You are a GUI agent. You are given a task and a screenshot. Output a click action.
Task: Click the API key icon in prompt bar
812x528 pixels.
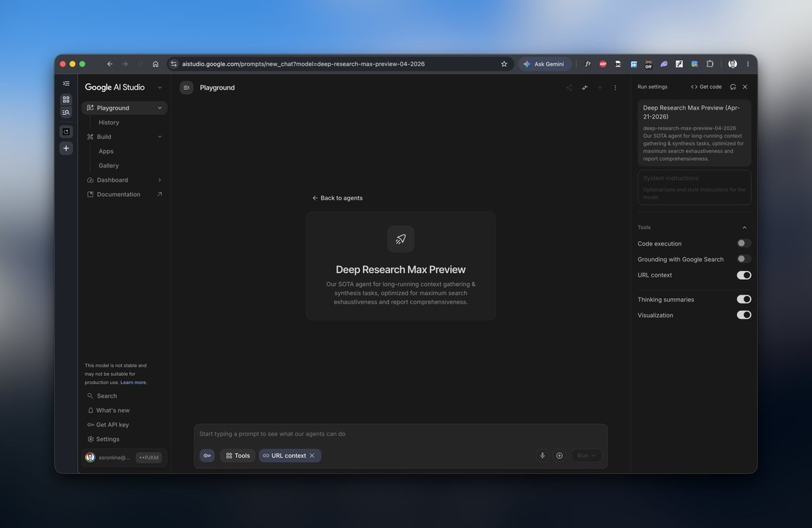pyautogui.click(x=207, y=456)
